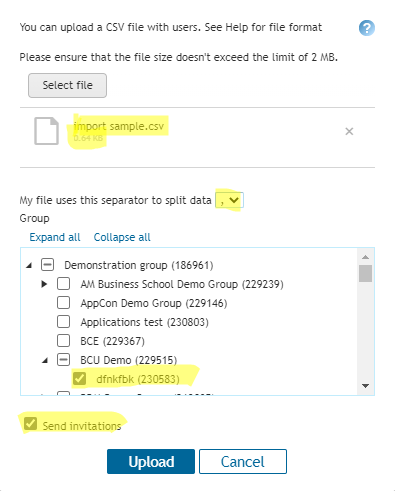Open the separator dropdown
395x491 pixels.
230,200
